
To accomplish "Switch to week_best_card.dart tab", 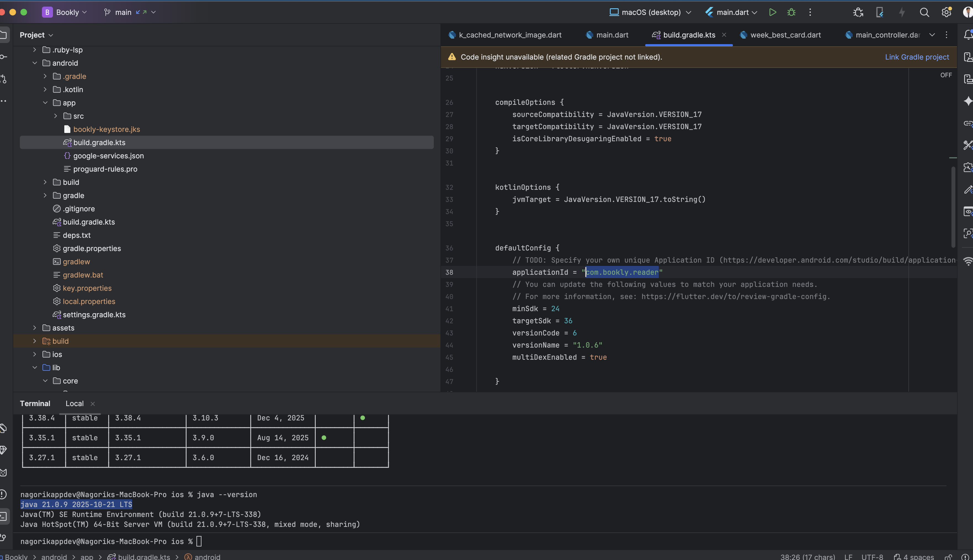I will tap(780, 35).
